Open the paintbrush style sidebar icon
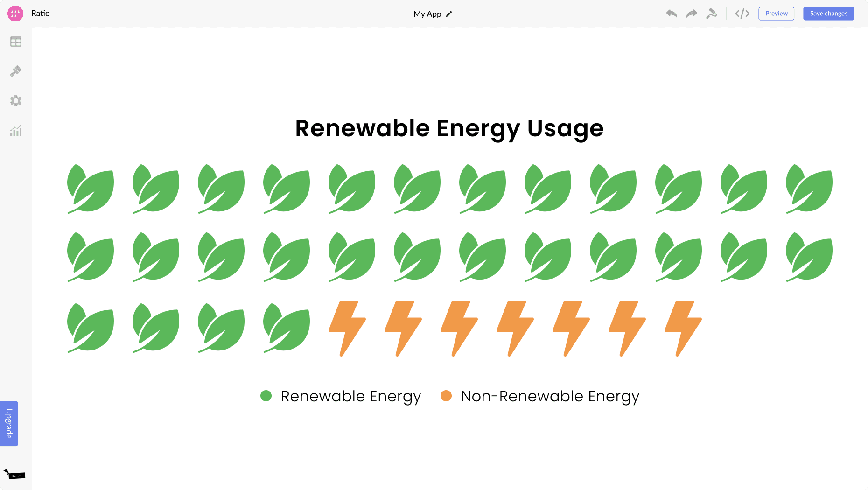 click(x=16, y=71)
